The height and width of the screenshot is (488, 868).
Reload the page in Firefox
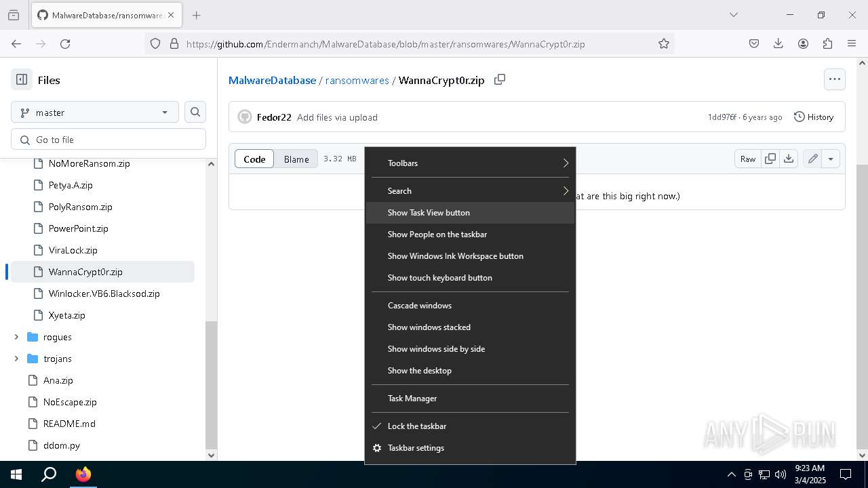click(x=65, y=43)
